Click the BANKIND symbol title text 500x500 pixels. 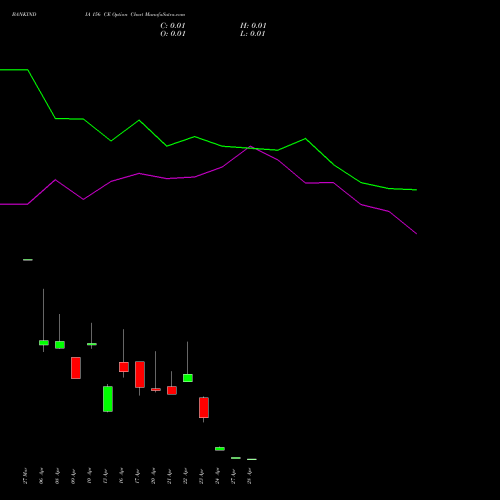pyautogui.click(x=24, y=15)
